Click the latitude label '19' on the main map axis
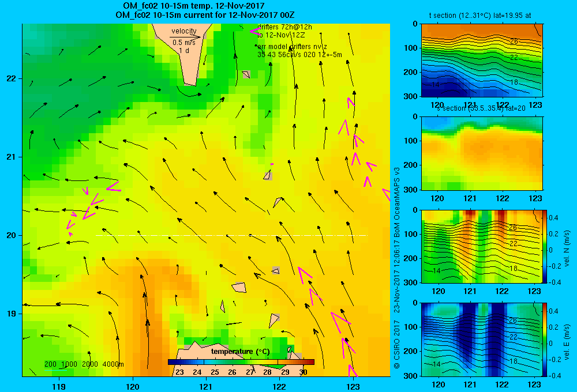 (x=11, y=314)
